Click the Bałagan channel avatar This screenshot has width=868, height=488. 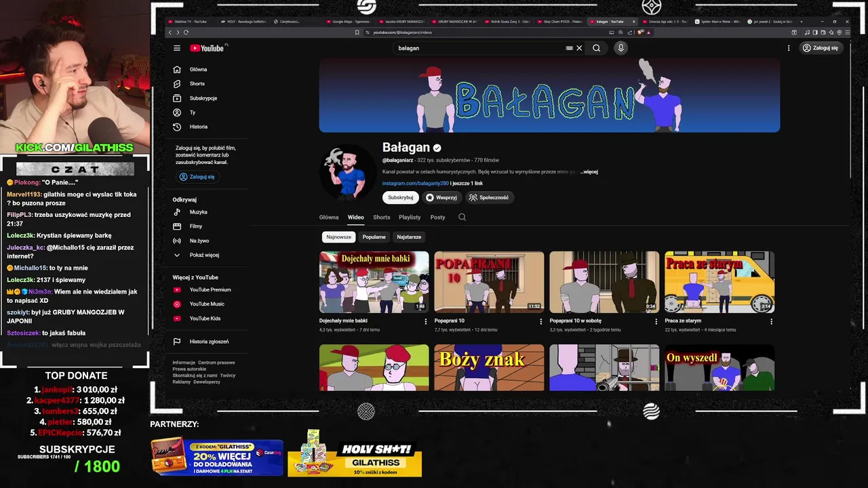(x=347, y=172)
